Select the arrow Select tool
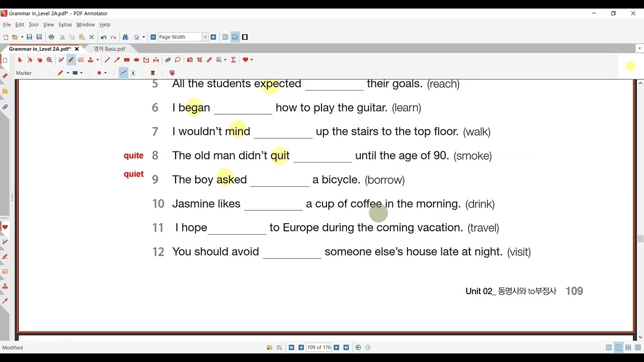644x362 pixels. (20, 60)
